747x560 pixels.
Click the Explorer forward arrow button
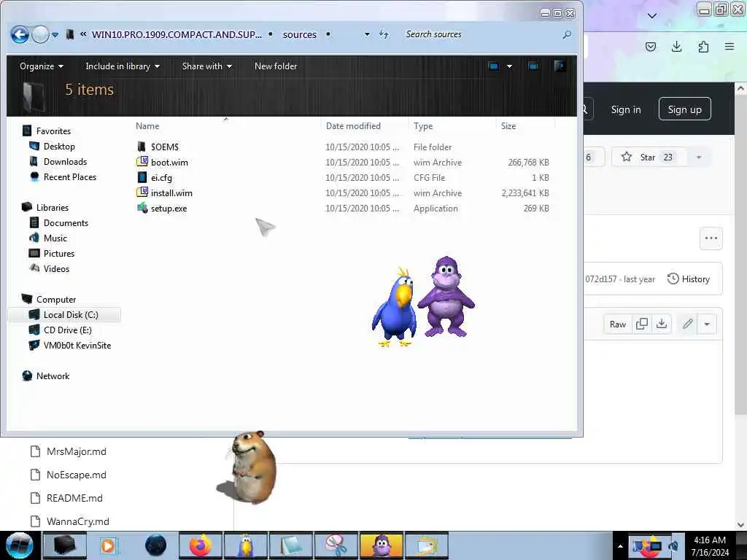click(x=41, y=34)
